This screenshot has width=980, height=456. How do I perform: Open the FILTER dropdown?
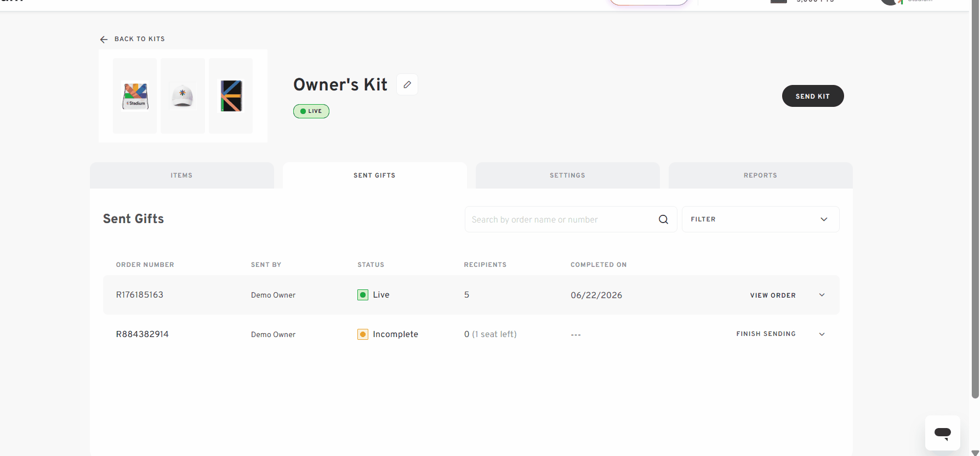(x=761, y=219)
